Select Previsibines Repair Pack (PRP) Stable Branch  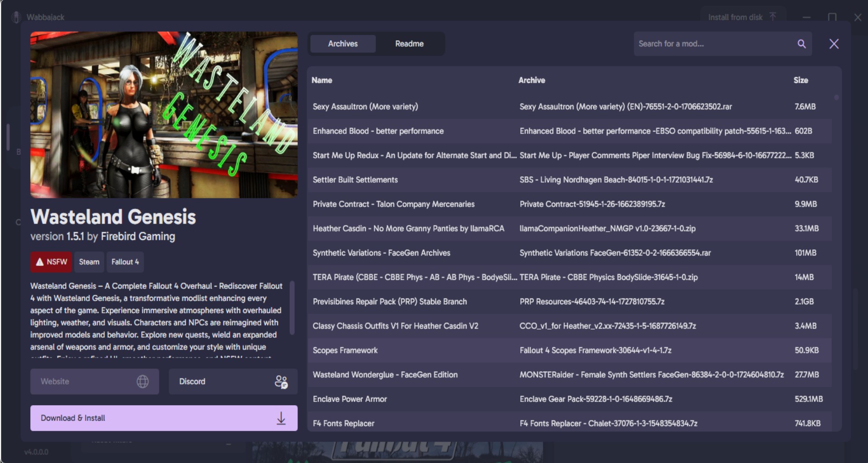pos(570,302)
